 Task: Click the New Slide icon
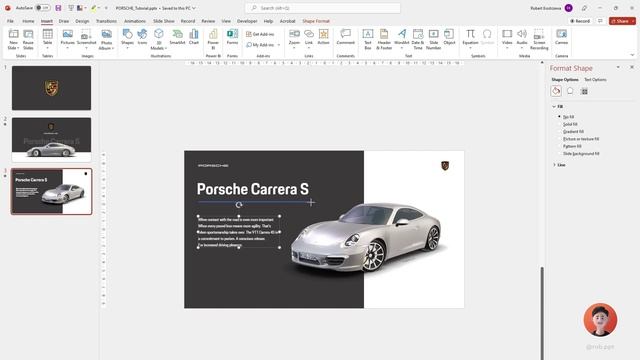[13, 35]
